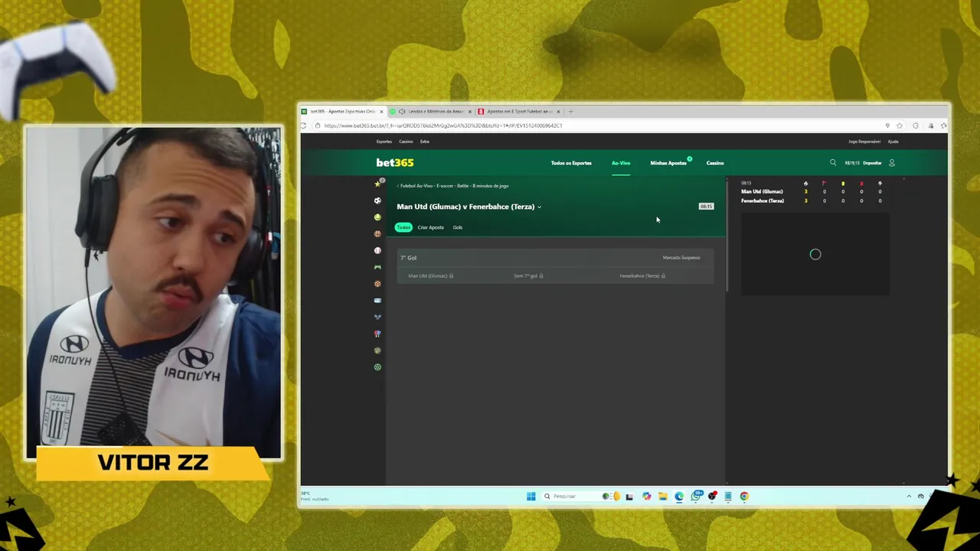The height and width of the screenshot is (551, 980).
Task: Select the baseball icon in sidebar
Action: (x=377, y=250)
